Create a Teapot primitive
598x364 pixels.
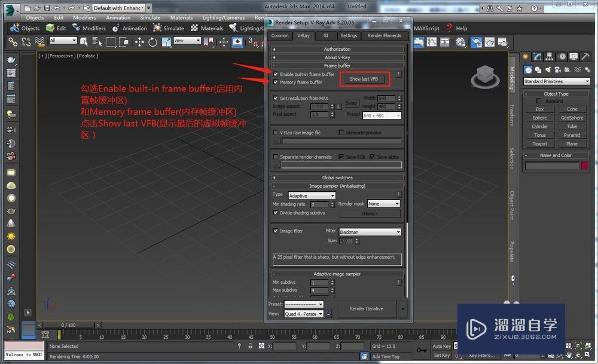pyautogui.click(x=539, y=143)
